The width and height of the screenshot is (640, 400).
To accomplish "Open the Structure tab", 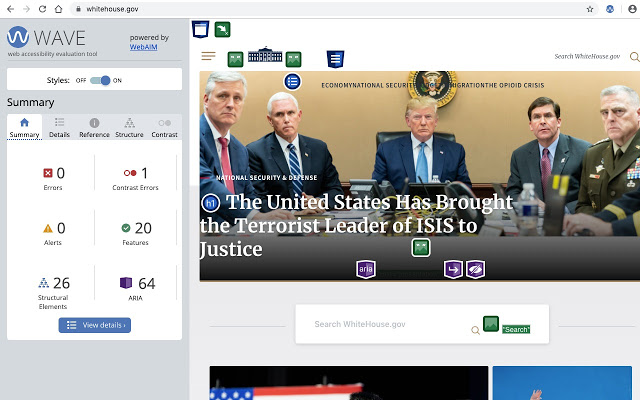I will point(129,127).
